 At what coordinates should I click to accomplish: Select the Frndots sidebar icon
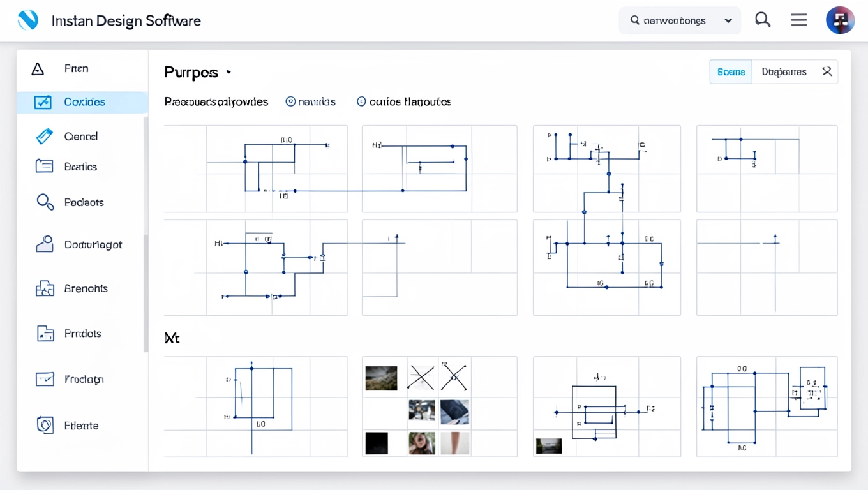click(x=45, y=333)
